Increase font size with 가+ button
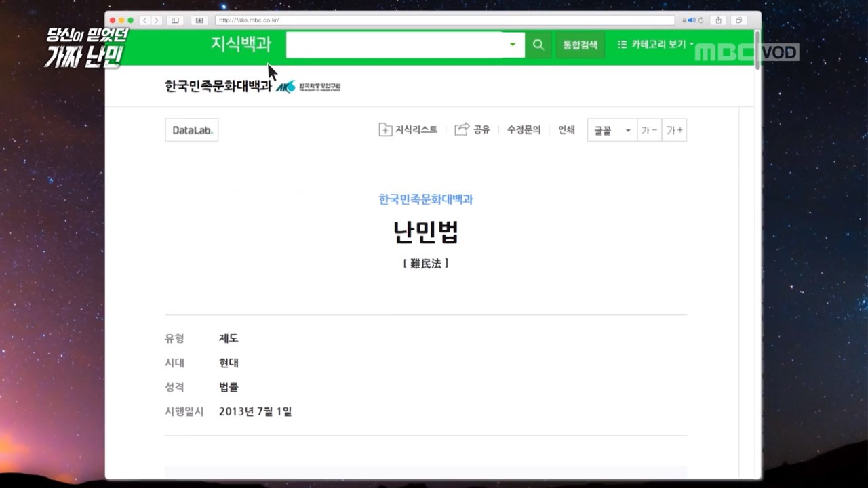The image size is (868, 488). point(675,130)
